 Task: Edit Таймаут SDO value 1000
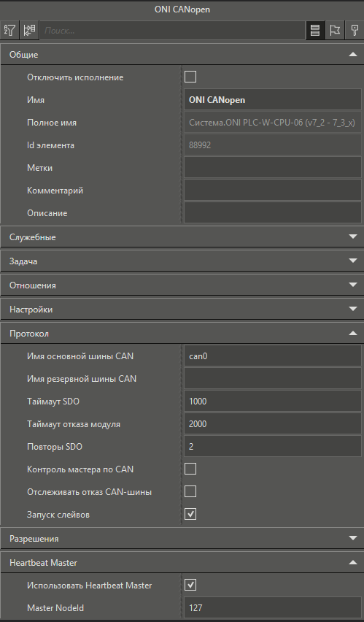(272, 401)
